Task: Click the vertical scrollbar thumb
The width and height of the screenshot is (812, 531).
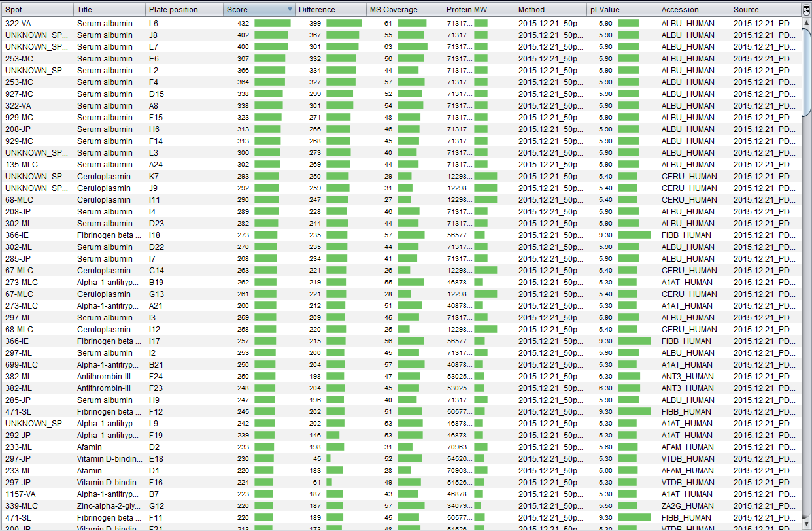Action: point(806,72)
